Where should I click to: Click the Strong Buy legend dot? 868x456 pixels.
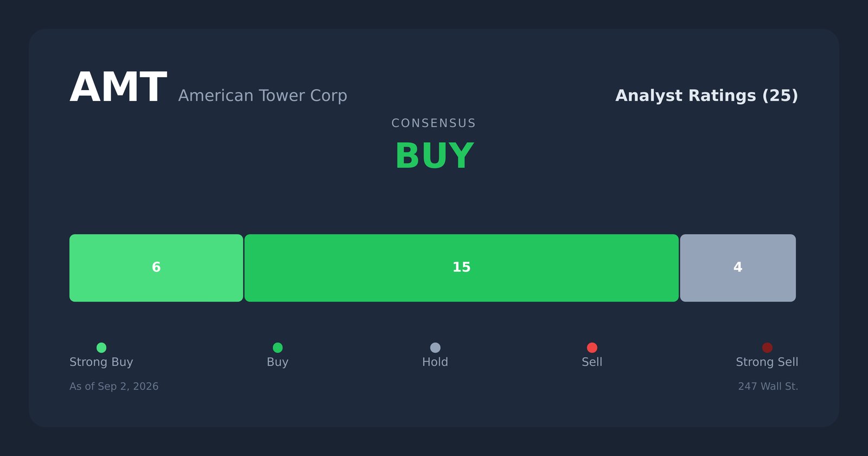click(x=101, y=347)
